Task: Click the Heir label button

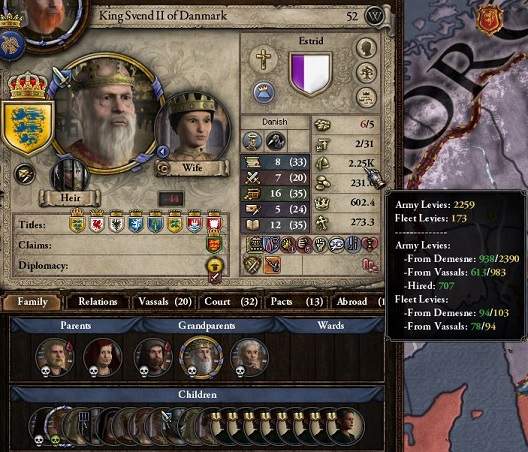Action: [x=70, y=198]
